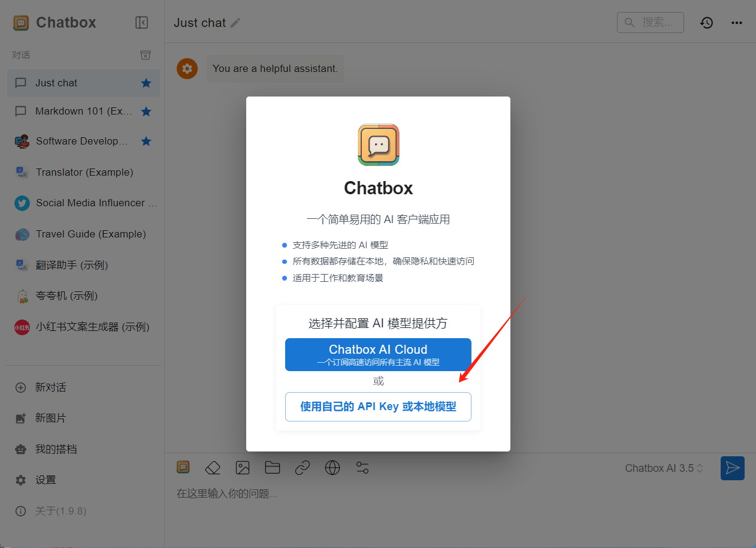Open the 小红书文案生成器 (示例) conversation
The image size is (756, 548).
pyautogui.click(x=83, y=327)
